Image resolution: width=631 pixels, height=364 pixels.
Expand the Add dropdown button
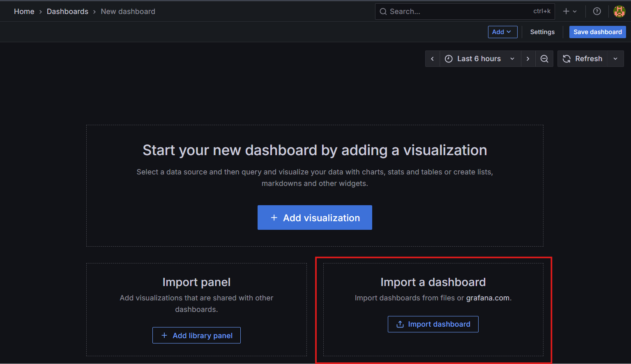click(x=502, y=32)
